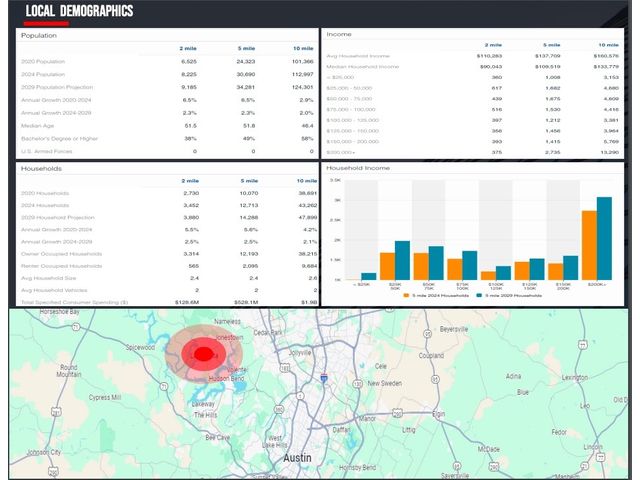This screenshot has width=640, height=480.
Task: Click Median Household Income value $133,779
Action: 606,67
